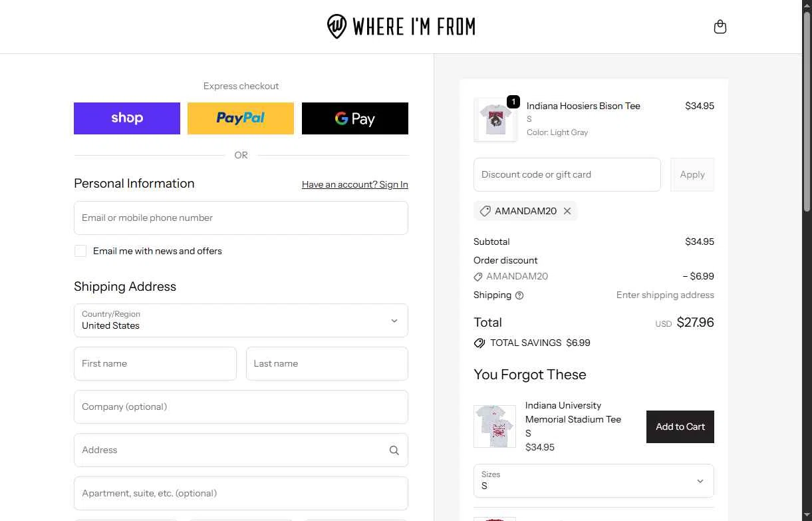Click the Total Savings tag icon
This screenshot has height=521, width=812.
(479, 343)
